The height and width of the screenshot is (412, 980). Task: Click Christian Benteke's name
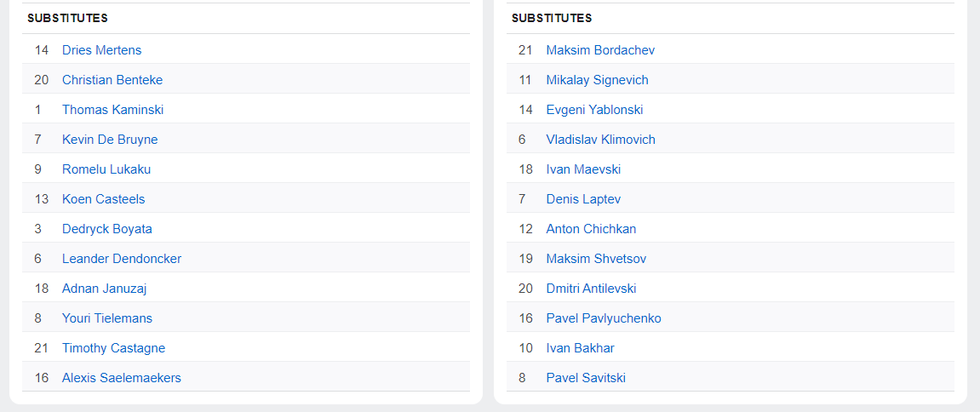112,80
